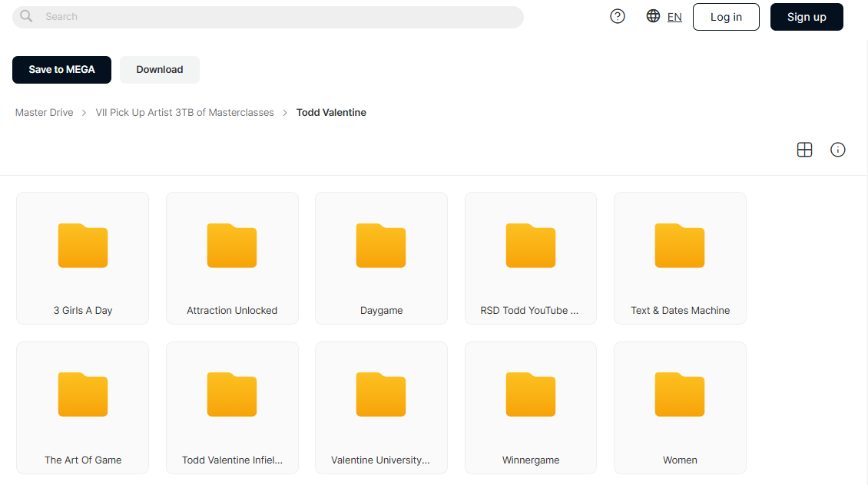Select the 'Daygame' label
The image size is (868, 485).
click(382, 310)
